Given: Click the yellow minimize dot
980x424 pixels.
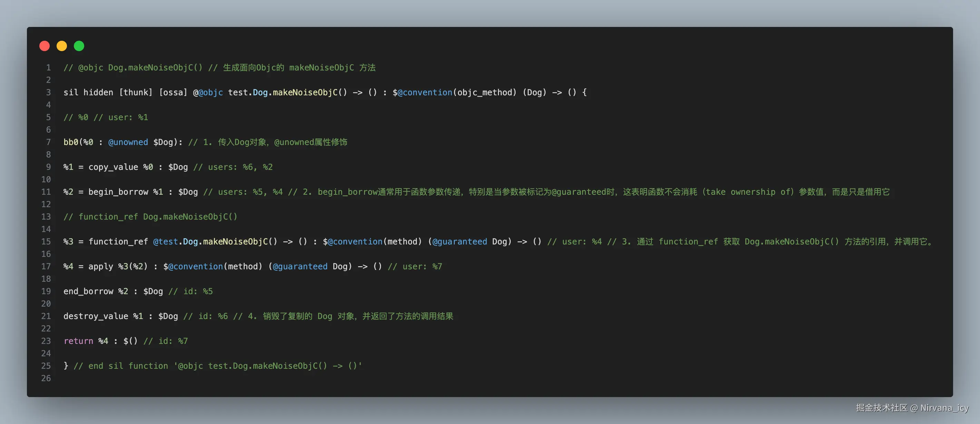Looking at the screenshot, I should [x=62, y=46].
